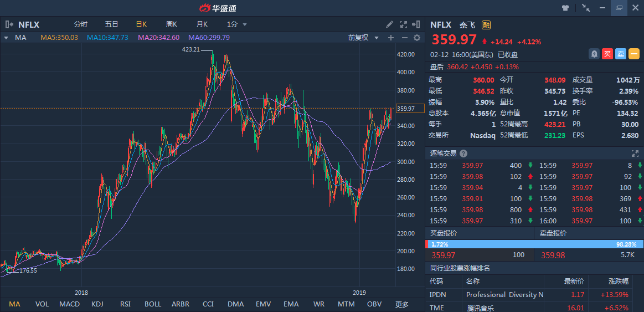Toggle the left sidebar panel
This screenshot has width=644, height=312.
9,24
